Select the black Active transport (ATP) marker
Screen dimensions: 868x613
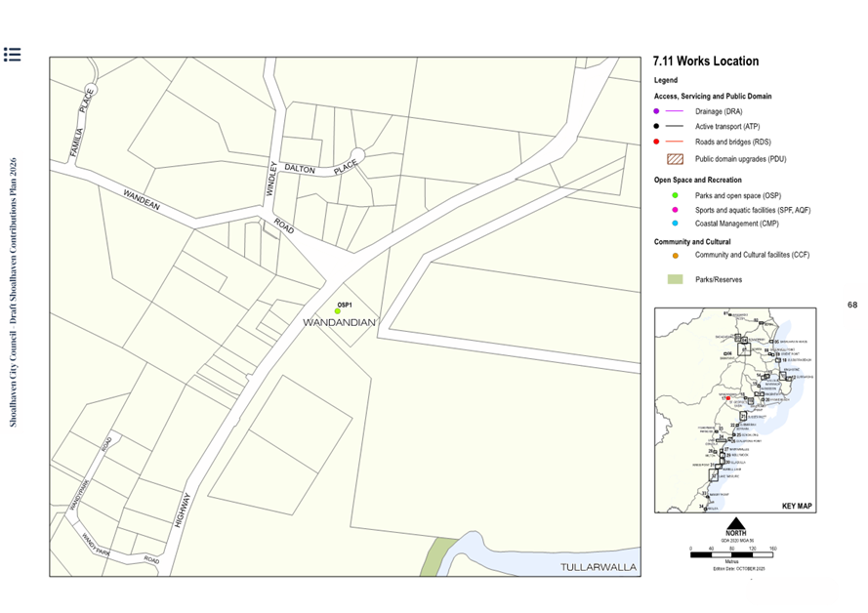point(655,127)
